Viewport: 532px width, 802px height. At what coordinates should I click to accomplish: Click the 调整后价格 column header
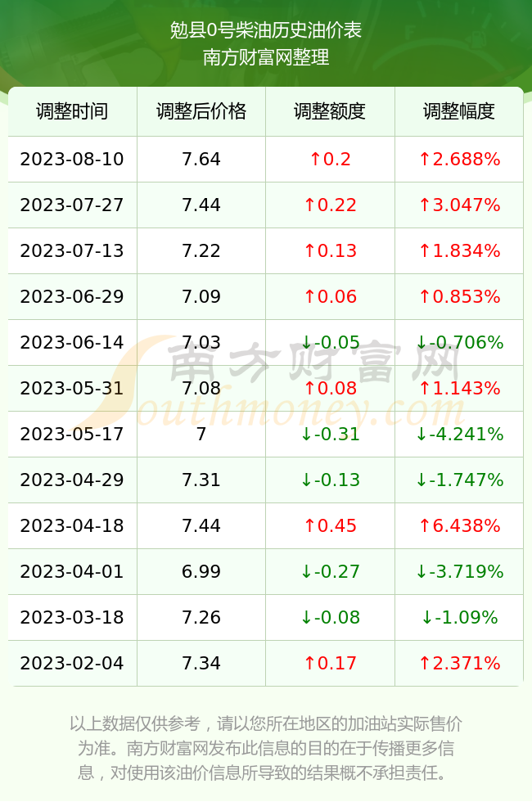coord(201,111)
